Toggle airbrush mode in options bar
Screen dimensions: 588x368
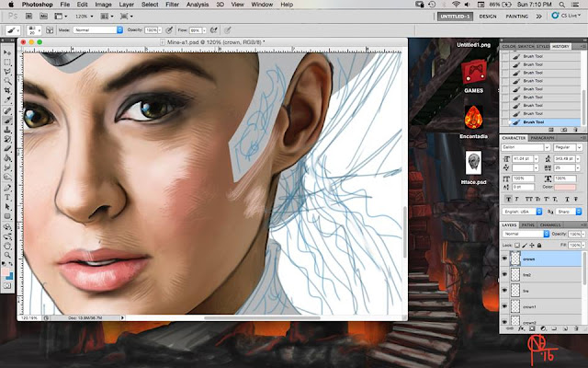click(214, 30)
